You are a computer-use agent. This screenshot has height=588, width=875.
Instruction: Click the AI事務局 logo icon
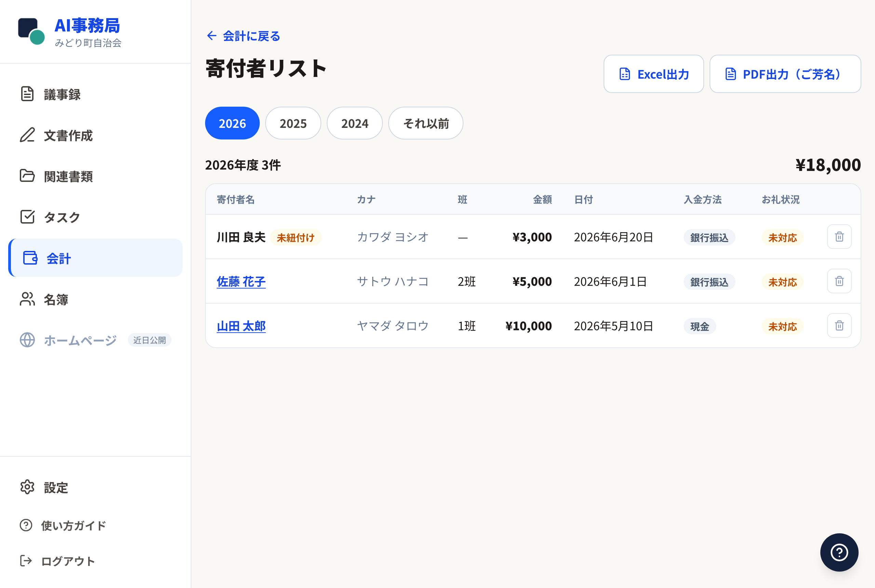coord(31,31)
